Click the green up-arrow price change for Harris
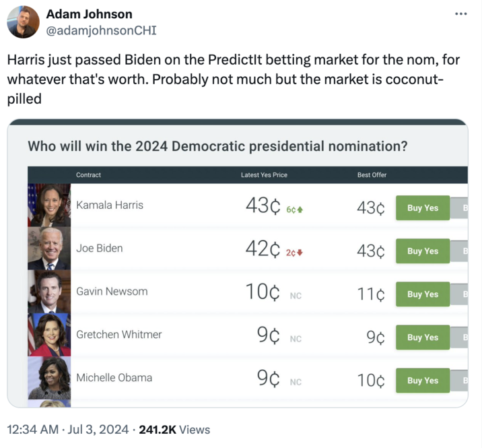The height and width of the screenshot is (448, 482). point(295,210)
